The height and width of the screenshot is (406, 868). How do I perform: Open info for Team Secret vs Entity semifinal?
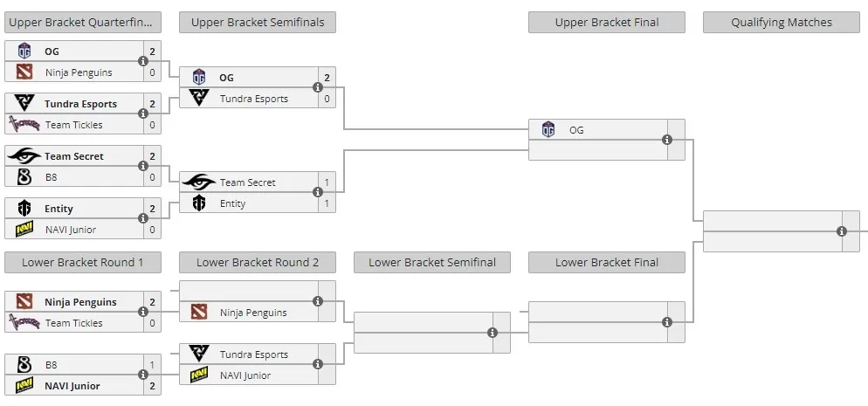(x=318, y=192)
